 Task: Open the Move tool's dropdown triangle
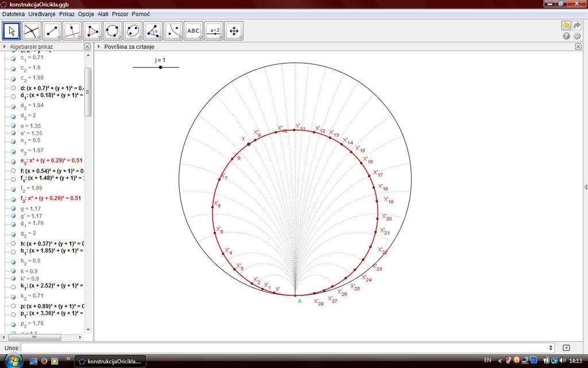coord(18,38)
